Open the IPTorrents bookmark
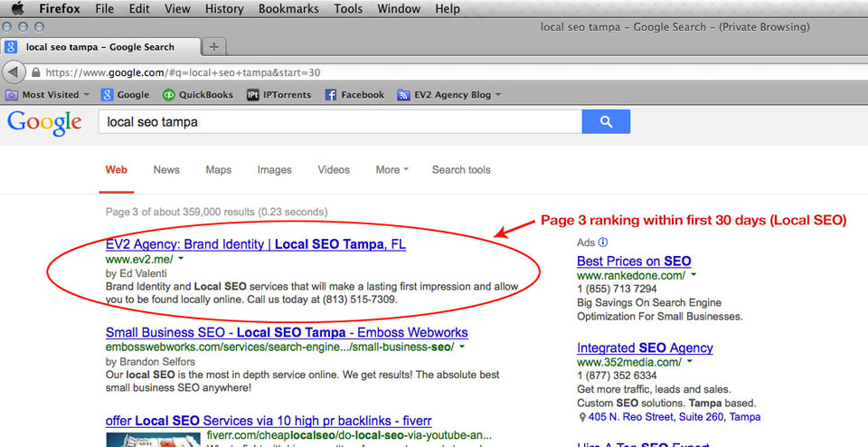This screenshot has width=868, height=447. tap(279, 94)
